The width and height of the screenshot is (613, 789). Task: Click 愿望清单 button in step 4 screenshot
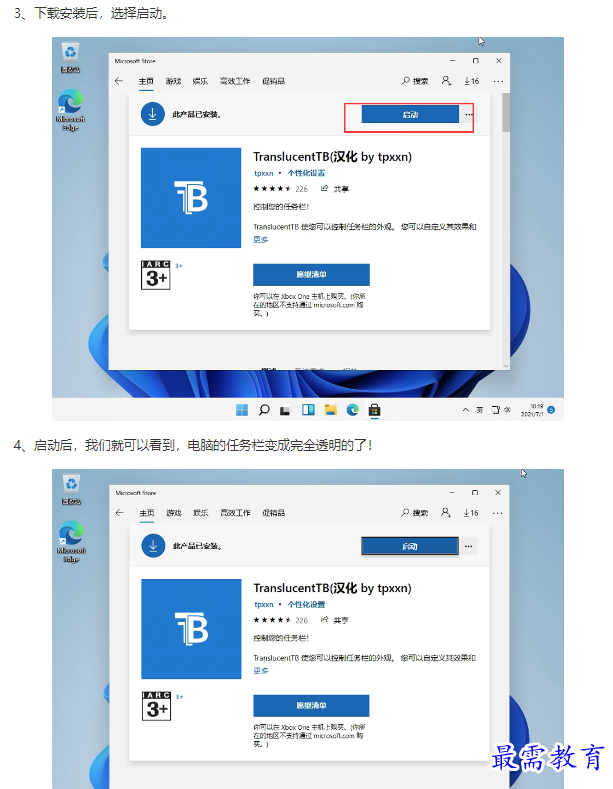click(311, 705)
